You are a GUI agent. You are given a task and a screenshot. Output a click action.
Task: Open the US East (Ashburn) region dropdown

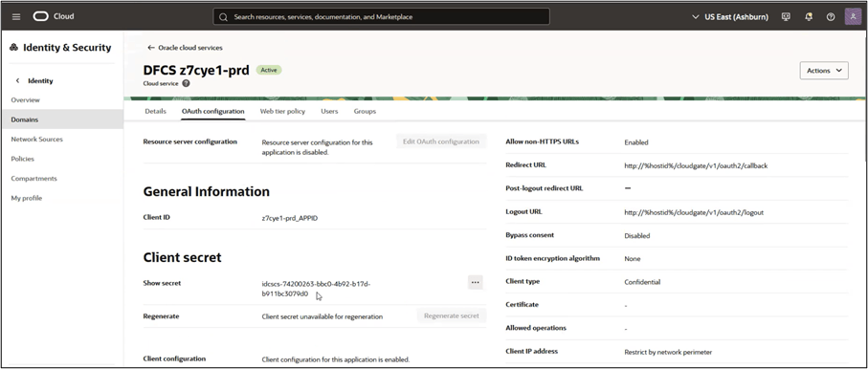coord(730,17)
